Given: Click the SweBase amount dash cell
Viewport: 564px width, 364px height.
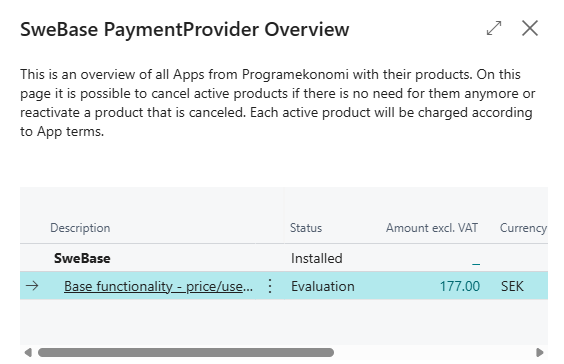Looking at the screenshot, I should (x=476, y=264).
